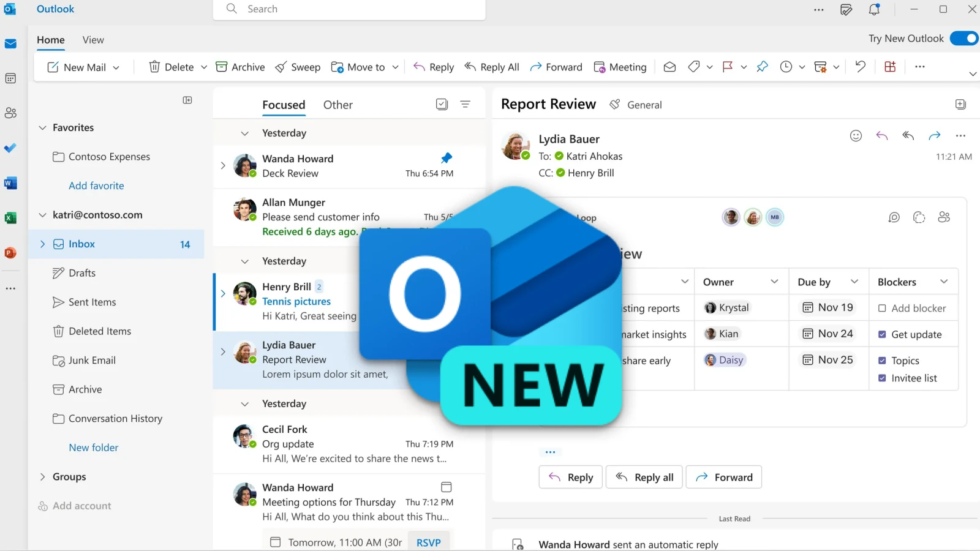
Task: Click Reply all button below message
Action: coord(644,478)
